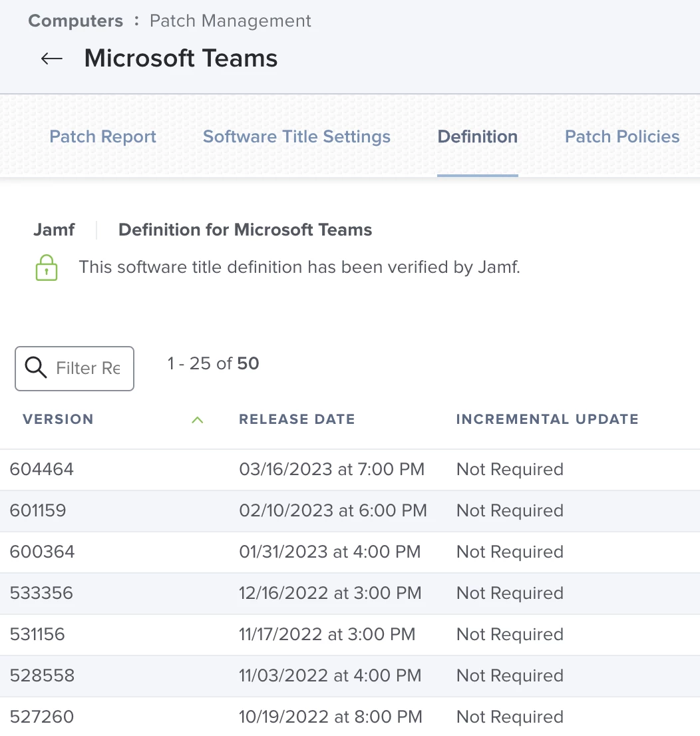700x736 pixels.
Task: Select version 601159 row
Action: 350,511
